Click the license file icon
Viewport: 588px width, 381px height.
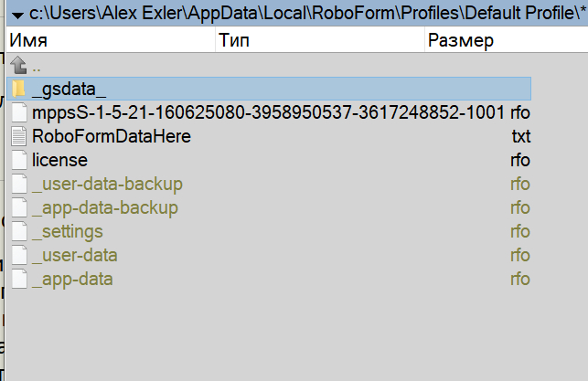click(x=19, y=160)
